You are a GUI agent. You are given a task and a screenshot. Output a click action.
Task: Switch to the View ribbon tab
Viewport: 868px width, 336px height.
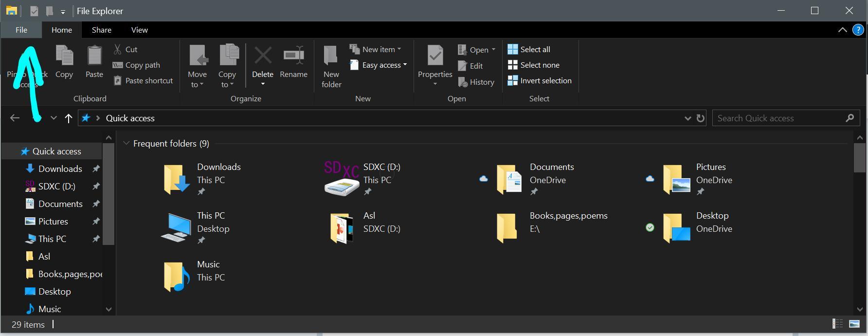tap(139, 30)
